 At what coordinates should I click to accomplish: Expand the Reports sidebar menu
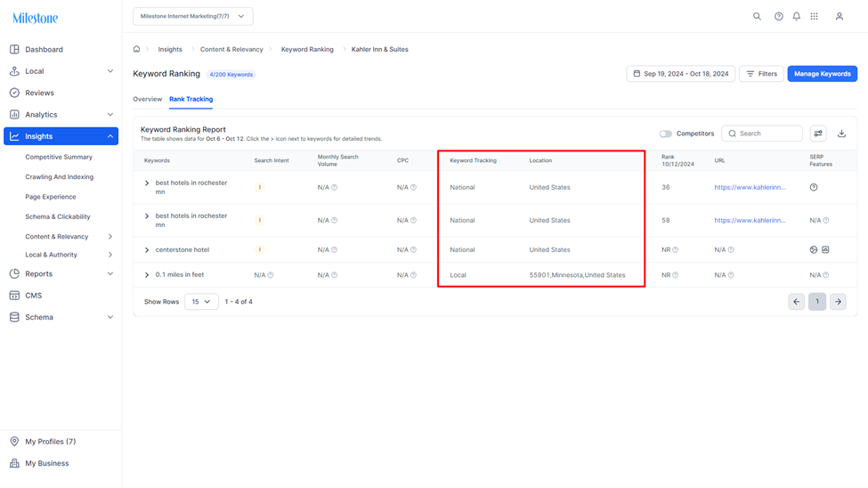point(110,273)
